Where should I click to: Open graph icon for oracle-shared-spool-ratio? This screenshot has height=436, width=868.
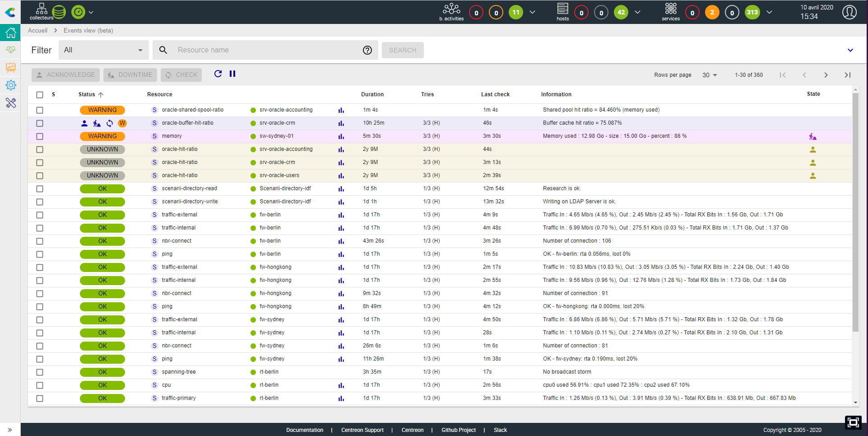coord(341,110)
